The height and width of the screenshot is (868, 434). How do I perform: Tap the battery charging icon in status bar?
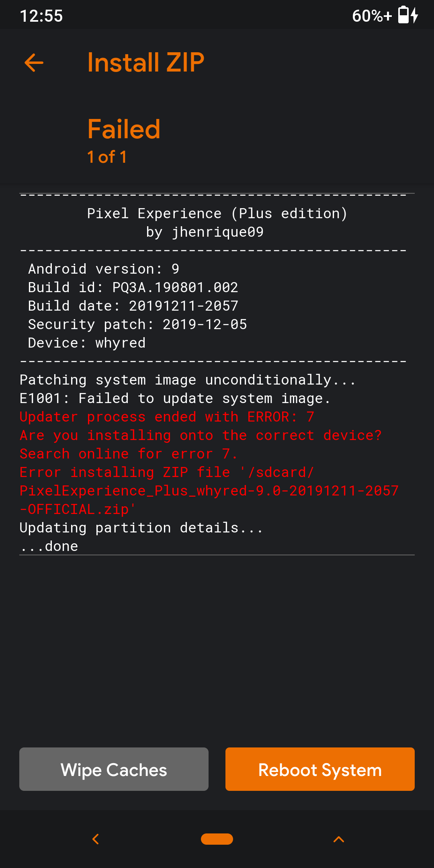[x=408, y=15]
